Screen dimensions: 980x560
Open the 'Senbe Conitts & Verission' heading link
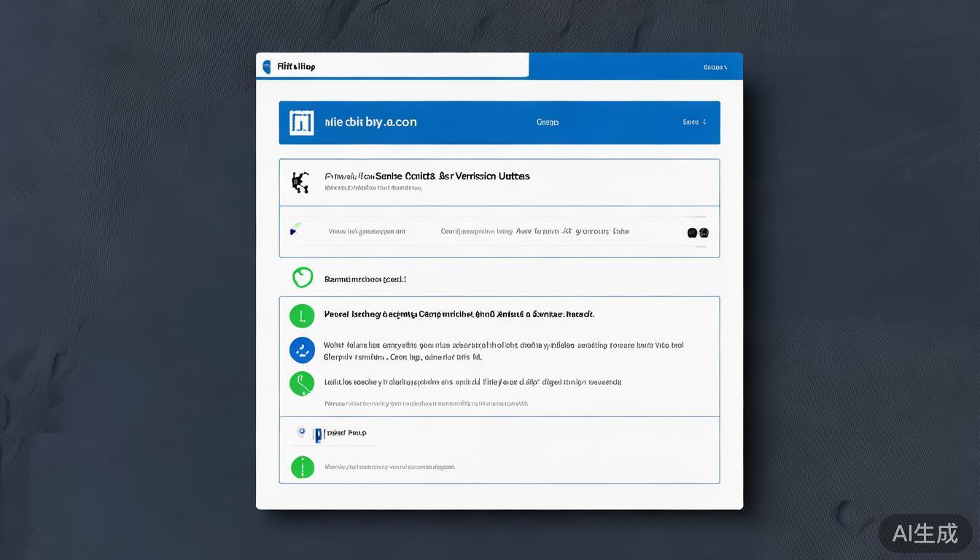(427, 176)
